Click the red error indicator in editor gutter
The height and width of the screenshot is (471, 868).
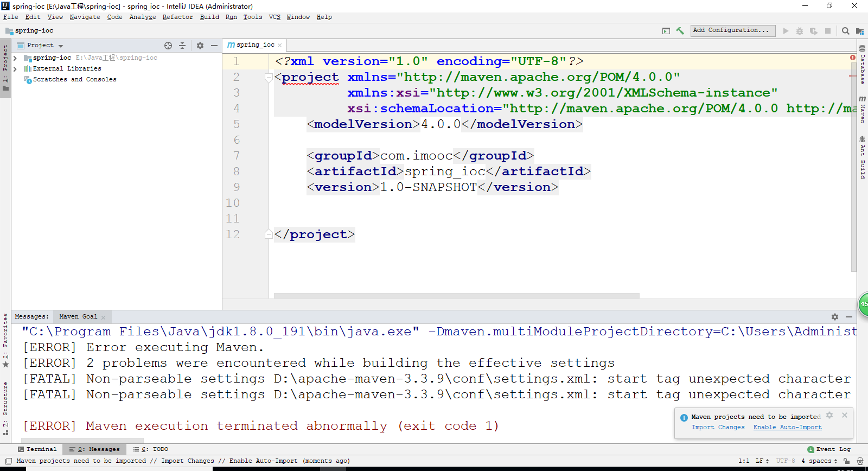pyautogui.click(x=853, y=58)
